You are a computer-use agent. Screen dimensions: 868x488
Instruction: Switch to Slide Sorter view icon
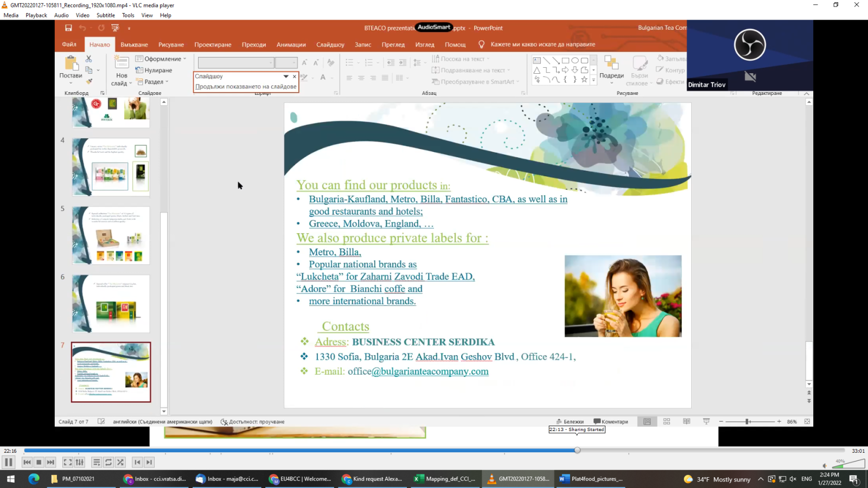pos(667,421)
